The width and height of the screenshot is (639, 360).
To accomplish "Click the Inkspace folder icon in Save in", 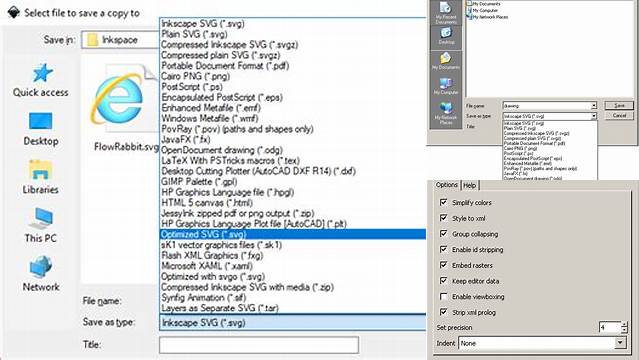I will pos(93,40).
